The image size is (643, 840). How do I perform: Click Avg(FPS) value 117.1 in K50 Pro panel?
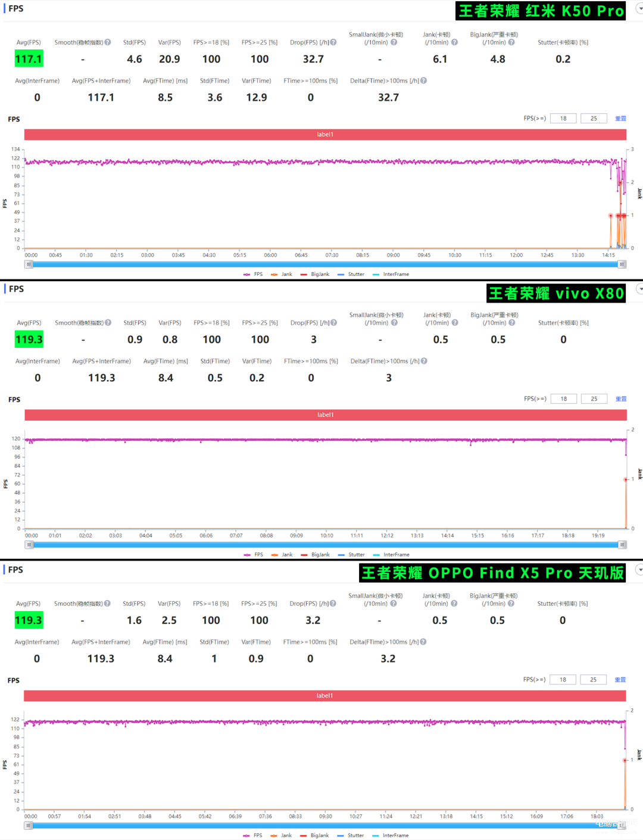click(29, 59)
